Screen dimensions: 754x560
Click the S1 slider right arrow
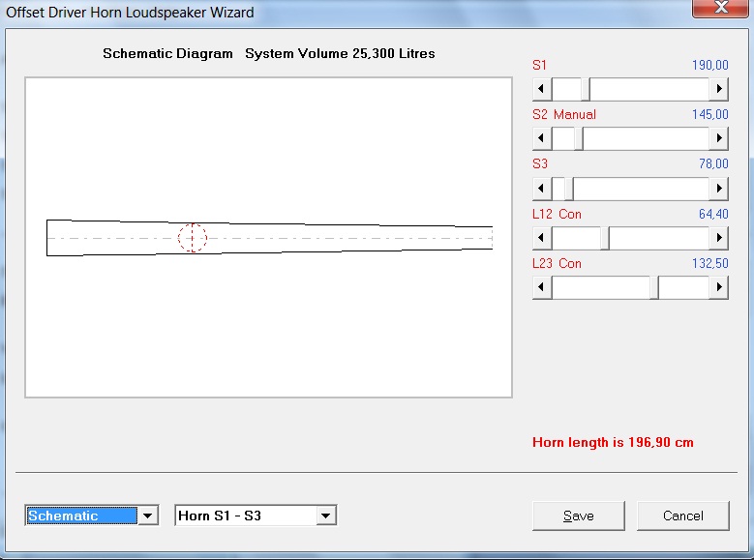coord(719,89)
